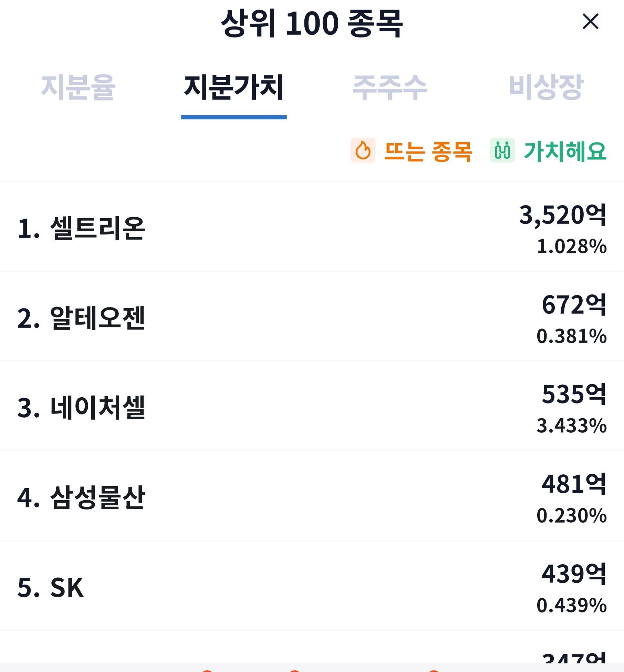Screen dimensions: 624x672
Task: Tap the 0.439% stake of SK
Action: (x=572, y=605)
